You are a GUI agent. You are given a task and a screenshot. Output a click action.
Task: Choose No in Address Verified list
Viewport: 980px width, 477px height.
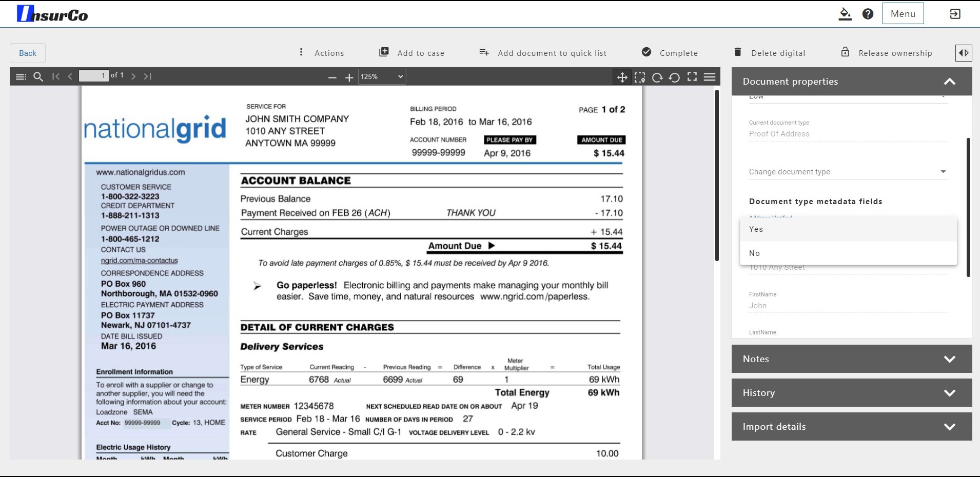point(848,253)
